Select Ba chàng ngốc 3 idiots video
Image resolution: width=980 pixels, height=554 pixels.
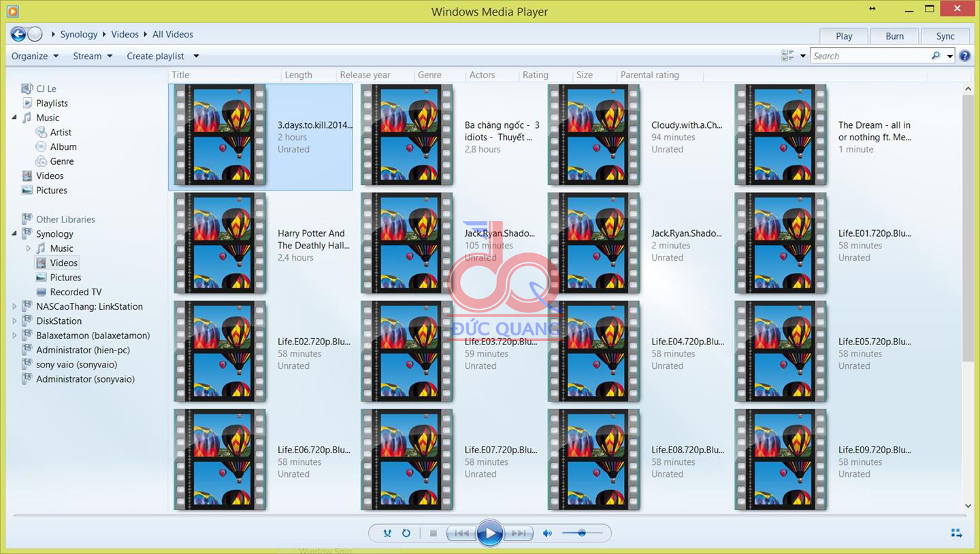(x=407, y=135)
